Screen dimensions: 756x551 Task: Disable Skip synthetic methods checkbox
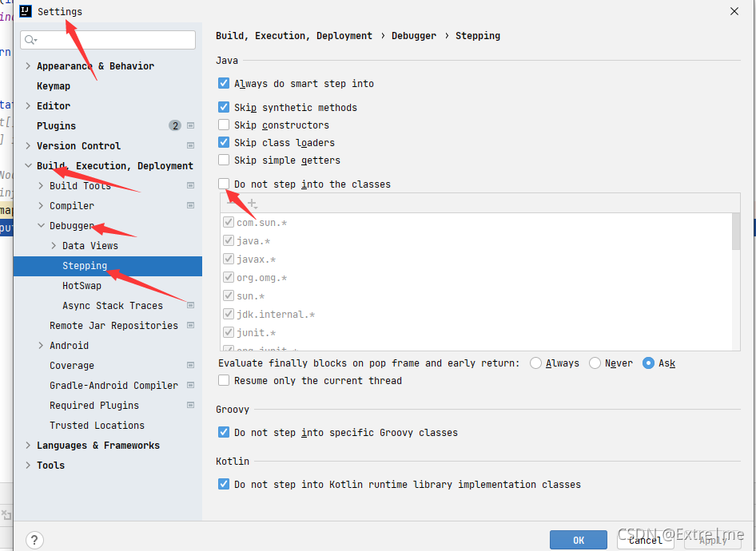coord(224,107)
